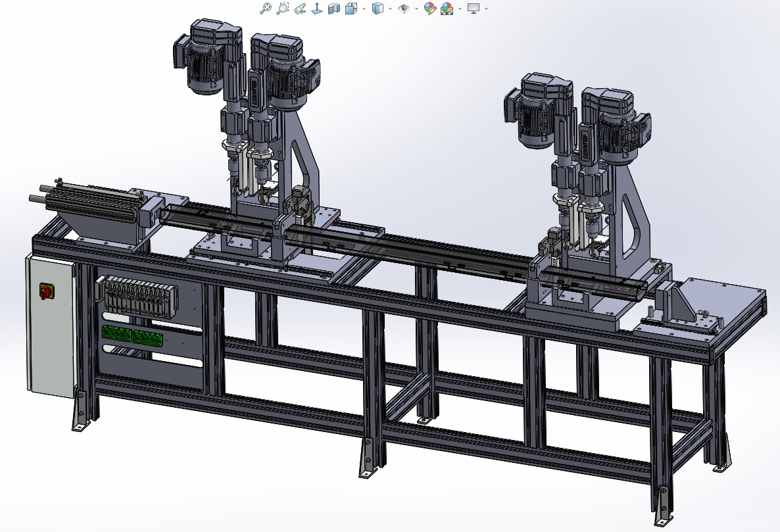Expand the View Orientation dropdown arrow
The height and width of the screenshot is (532, 780).
[x=364, y=9]
